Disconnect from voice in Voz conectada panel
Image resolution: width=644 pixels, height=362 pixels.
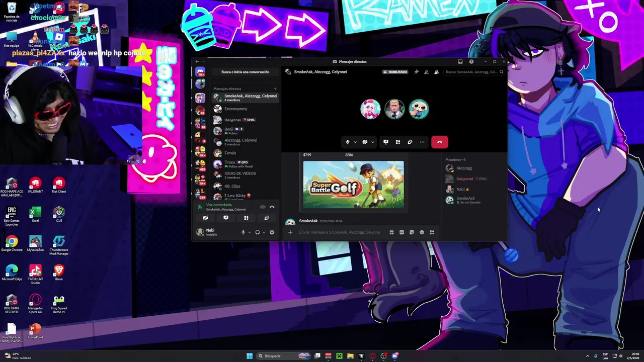coord(272,207)
